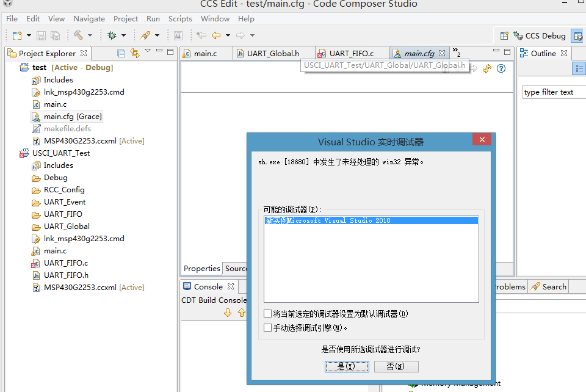Minimize the editor area
586x392 pixels.
point(496,51)
